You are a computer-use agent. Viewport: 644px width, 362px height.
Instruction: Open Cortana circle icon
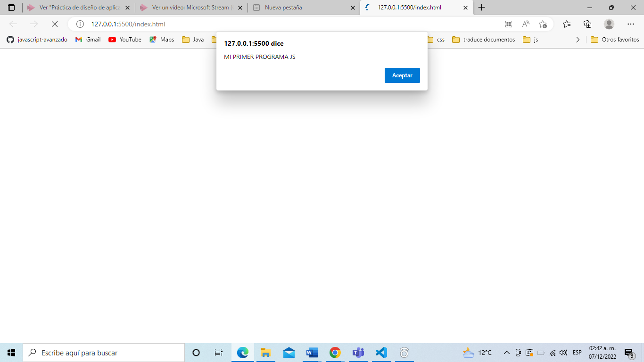tap(196, 353)
